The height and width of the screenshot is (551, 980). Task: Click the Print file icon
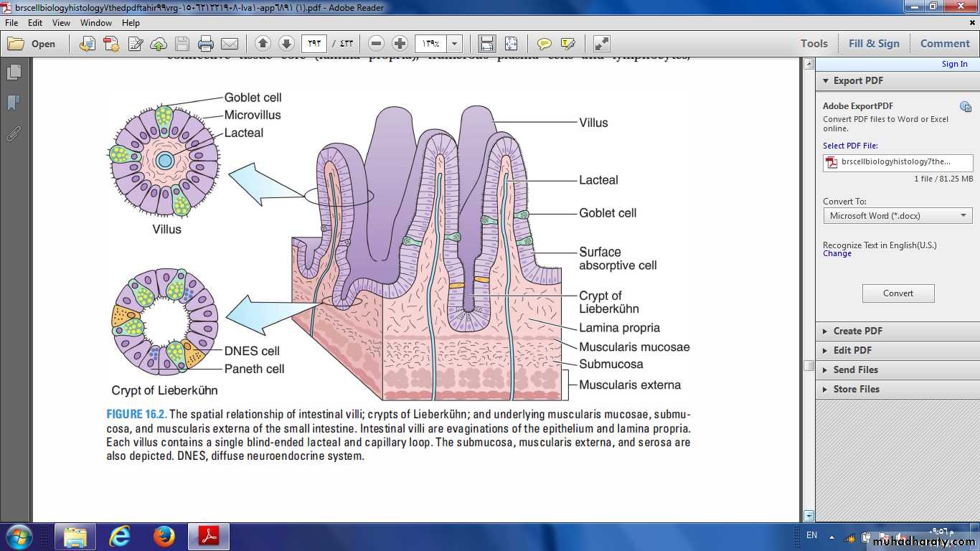206,44
